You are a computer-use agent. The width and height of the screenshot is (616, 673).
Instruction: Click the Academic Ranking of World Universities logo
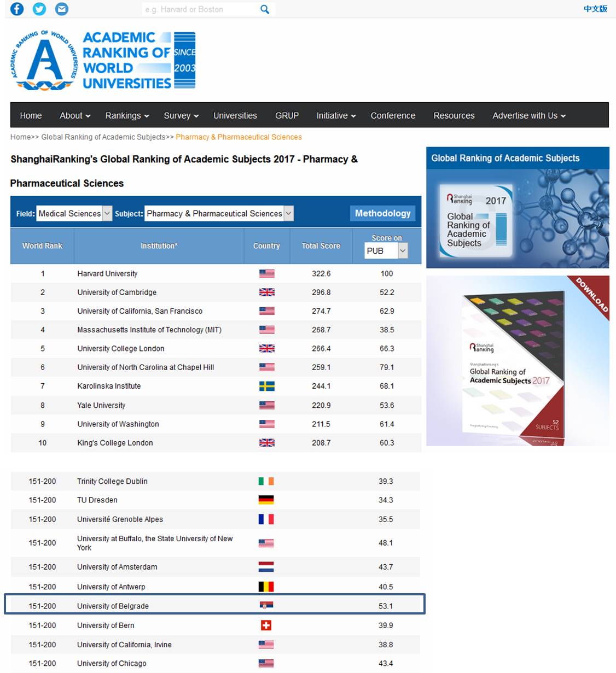tap(103, 60)
